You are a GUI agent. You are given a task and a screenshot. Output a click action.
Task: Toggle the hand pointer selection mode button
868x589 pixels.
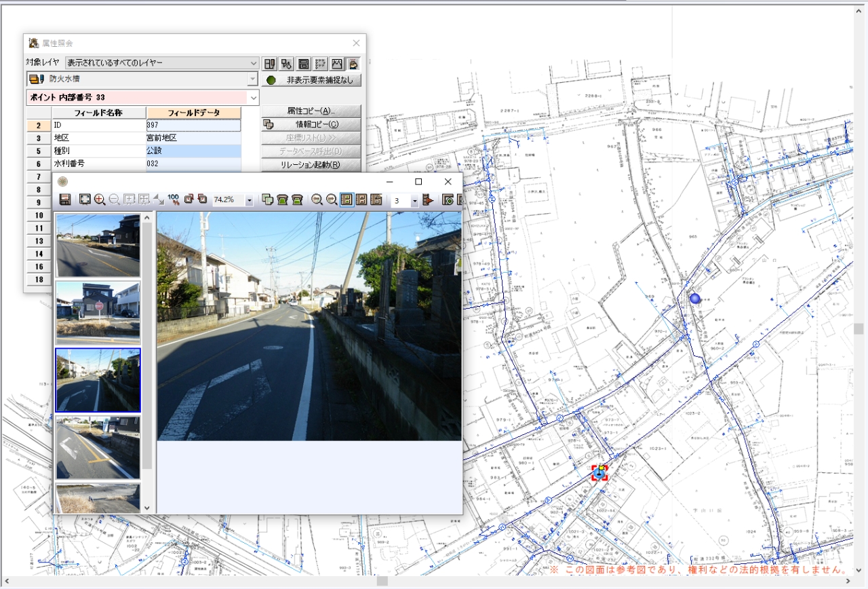pos(353,64)
